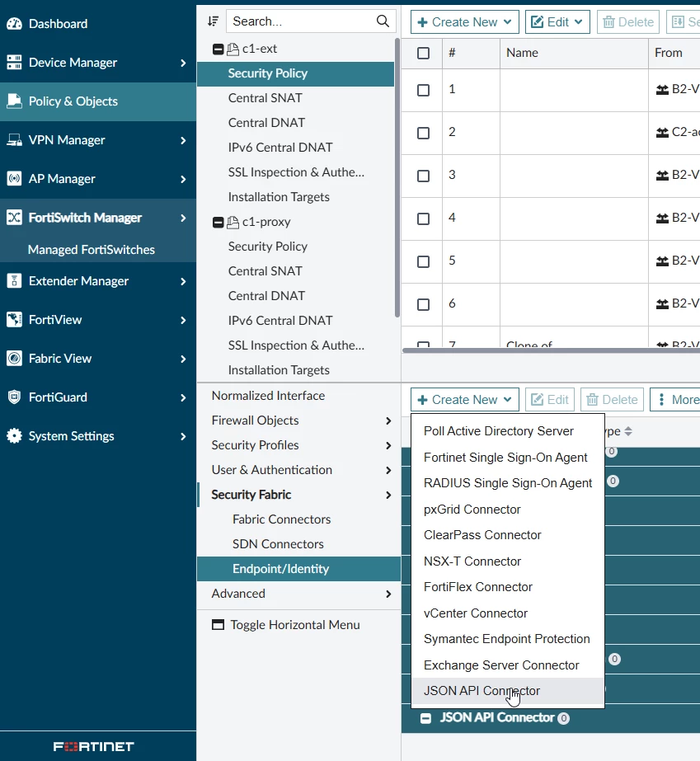Image resolution: width=700 pixels, height=761 pixels.
Task: Collapse the JSON API Connector group
Action: [425, 718]
